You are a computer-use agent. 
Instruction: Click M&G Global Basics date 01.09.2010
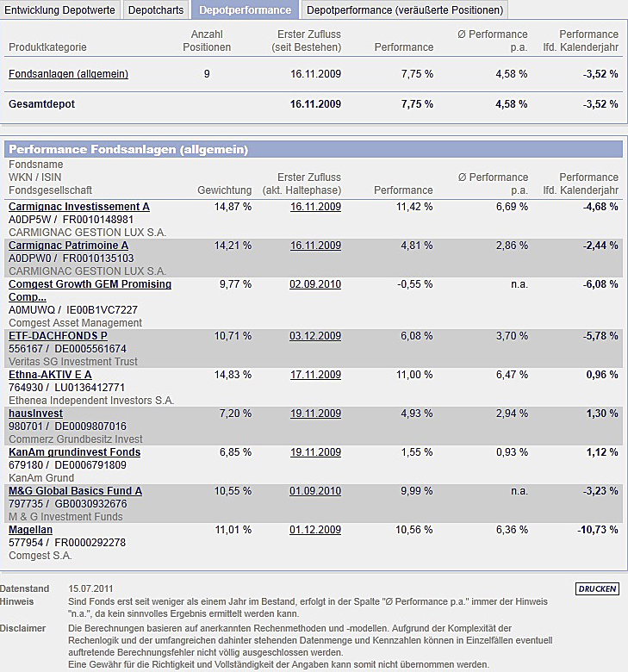point(315,491)
